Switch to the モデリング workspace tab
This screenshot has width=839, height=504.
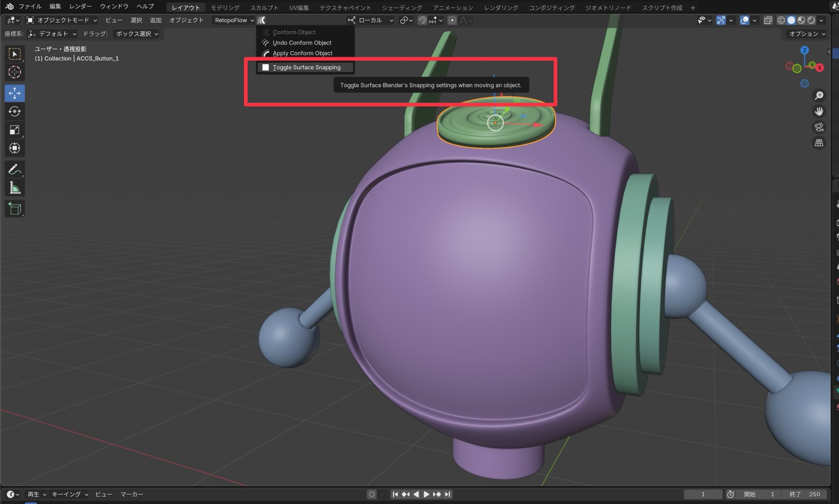(x=226, y=7)
